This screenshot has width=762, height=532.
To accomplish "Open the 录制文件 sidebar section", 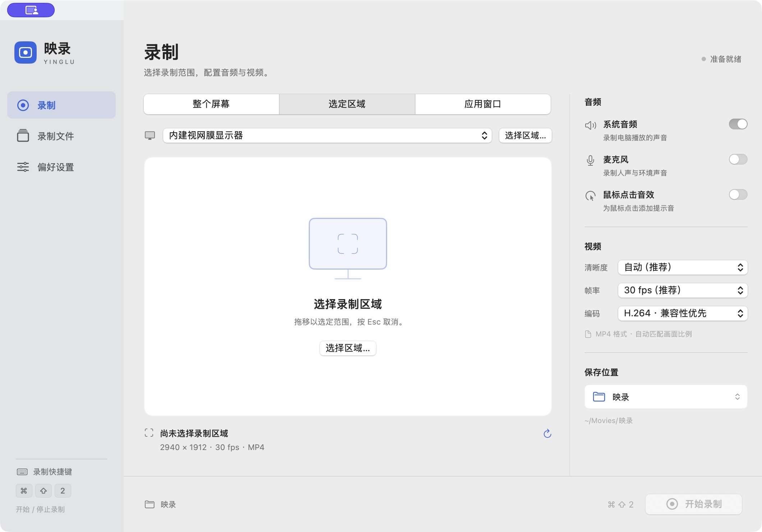I will (61, 136).
